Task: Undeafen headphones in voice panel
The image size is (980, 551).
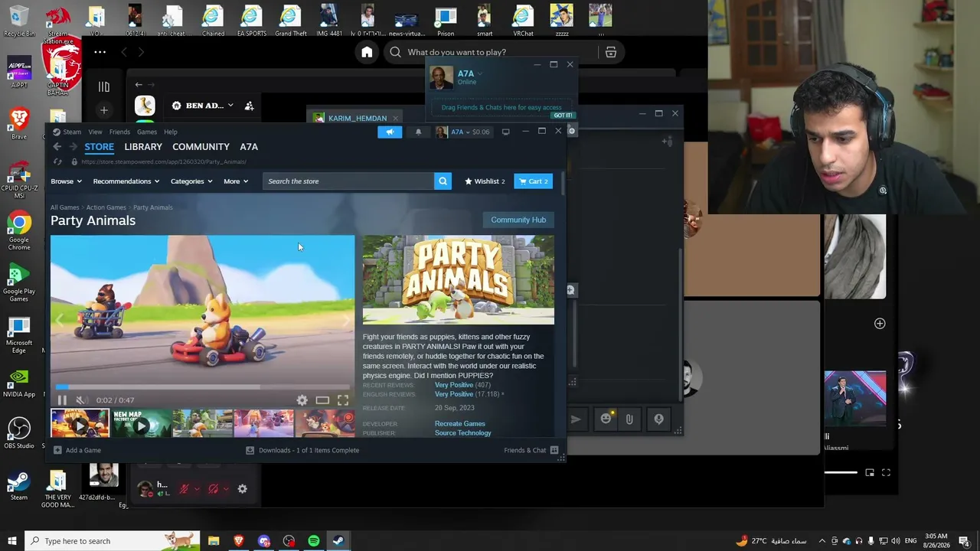Action: [x=214, y=489]
